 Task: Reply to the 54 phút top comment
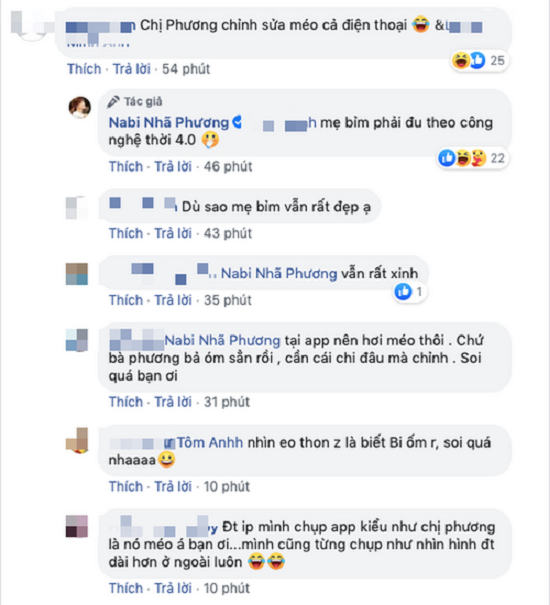coord(132,69)
